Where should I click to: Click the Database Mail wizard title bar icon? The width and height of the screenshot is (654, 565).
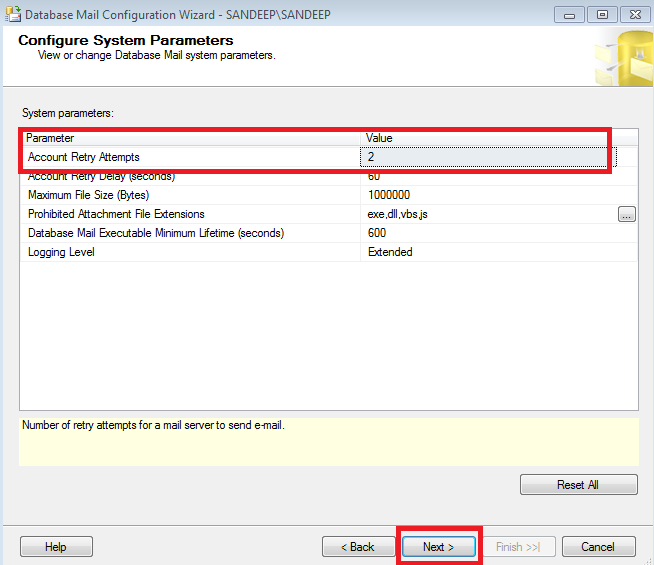click(13, 14)
